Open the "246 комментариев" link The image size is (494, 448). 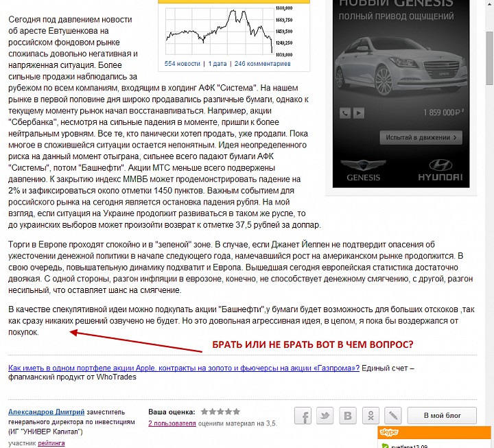click(262, 64)
